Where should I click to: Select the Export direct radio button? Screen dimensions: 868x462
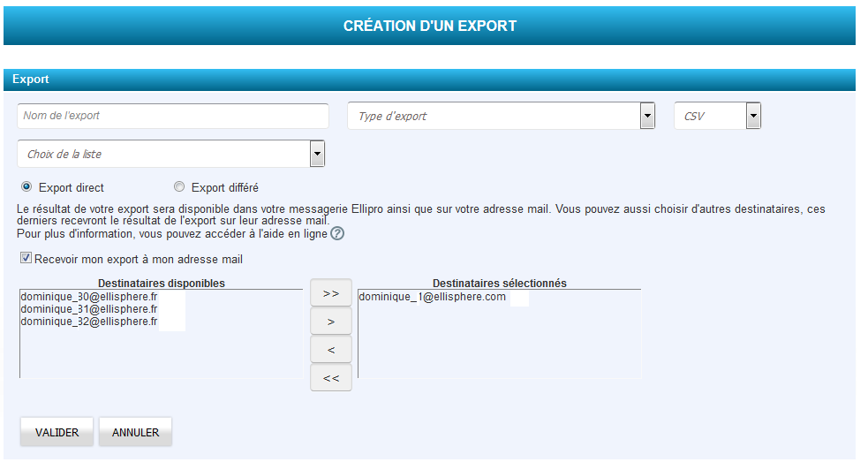point(26,187)
